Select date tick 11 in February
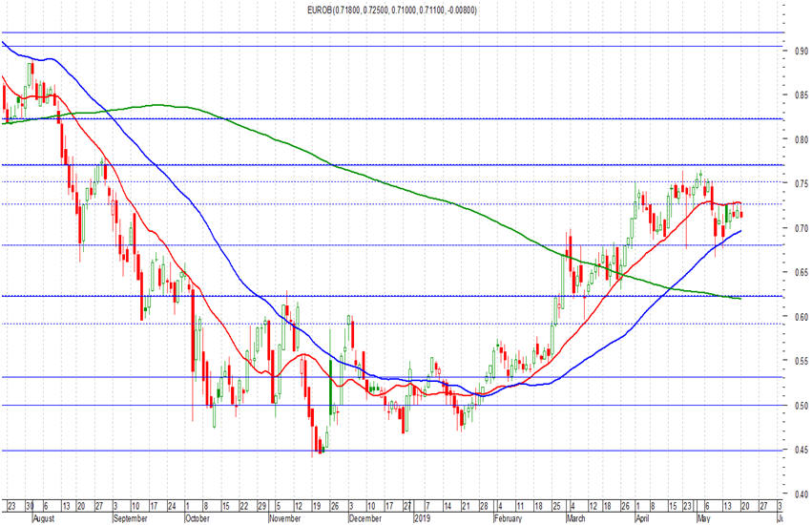The height and width of the screenshot is (525, 812). [x=520, y=506]
